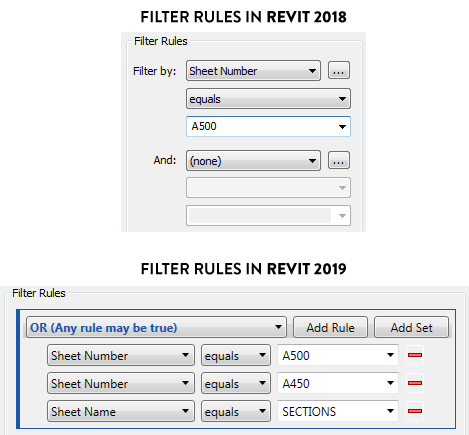Open the OR (Any rule may be true) dropdown
The height and width of the screenshot is (435, 469).
[x=156, y=327]
